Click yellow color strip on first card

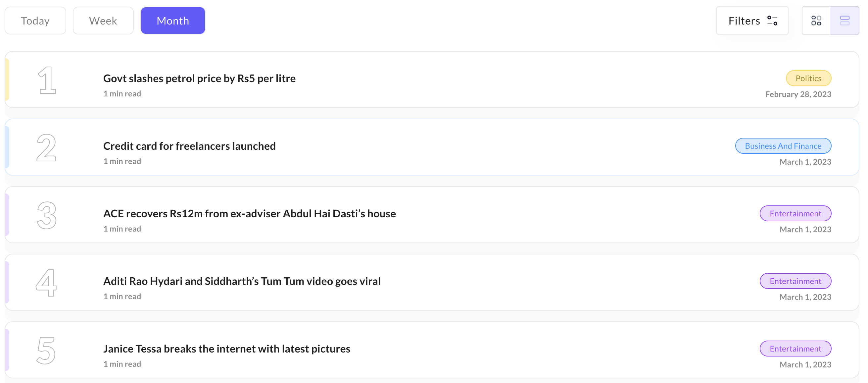tap(7, 80)
